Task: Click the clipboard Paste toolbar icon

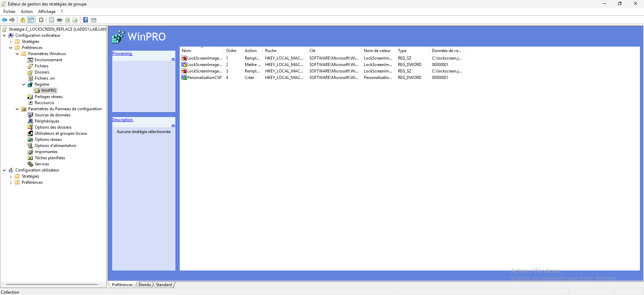Action: pos(41,20)
